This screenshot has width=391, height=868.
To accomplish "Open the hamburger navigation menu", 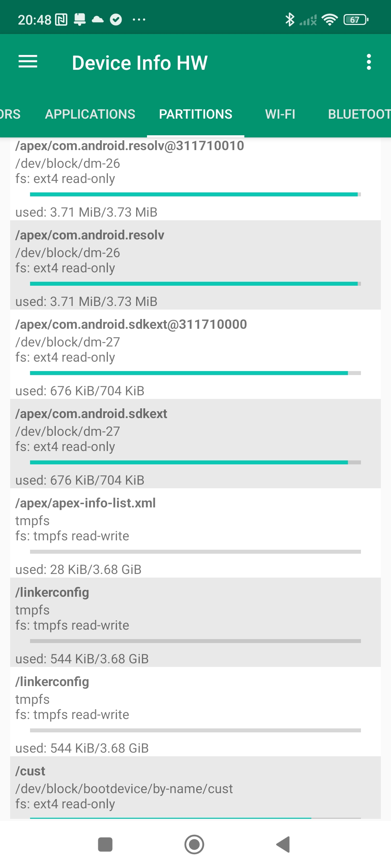I will 28,62.
